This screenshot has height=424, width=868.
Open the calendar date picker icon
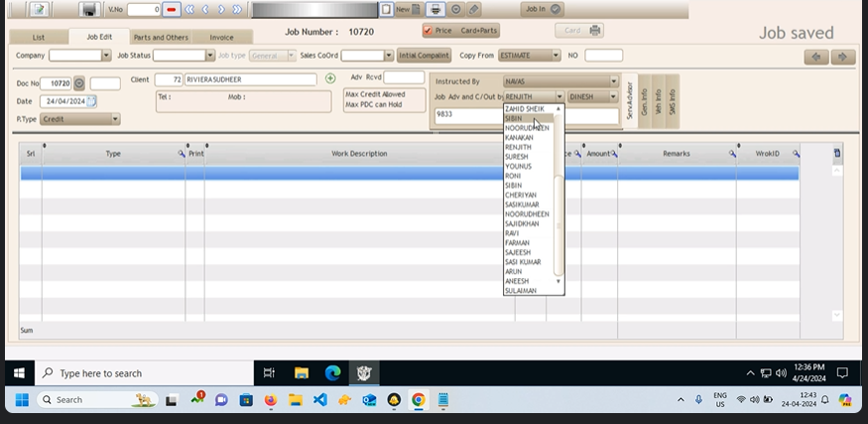(92, 101)
